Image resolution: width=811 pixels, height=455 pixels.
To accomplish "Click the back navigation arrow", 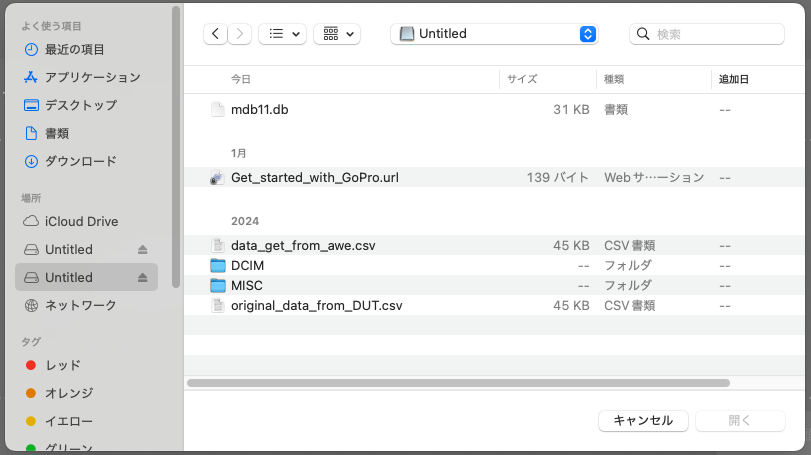I will click(x=215, y=34).
